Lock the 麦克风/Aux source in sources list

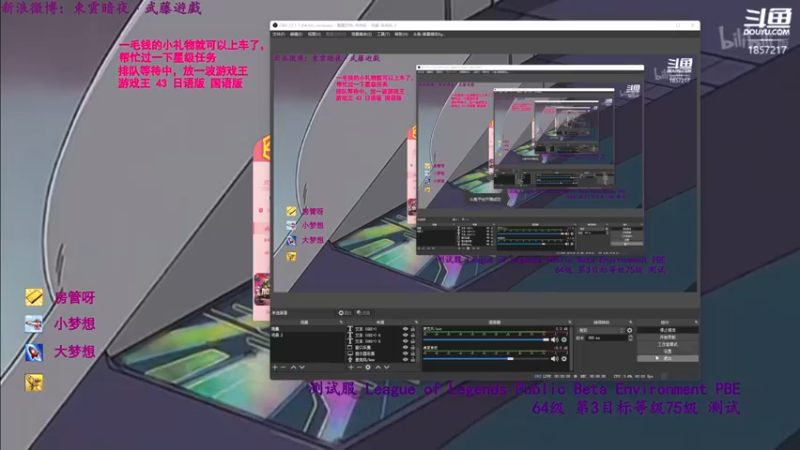click(x=413, y=360)
